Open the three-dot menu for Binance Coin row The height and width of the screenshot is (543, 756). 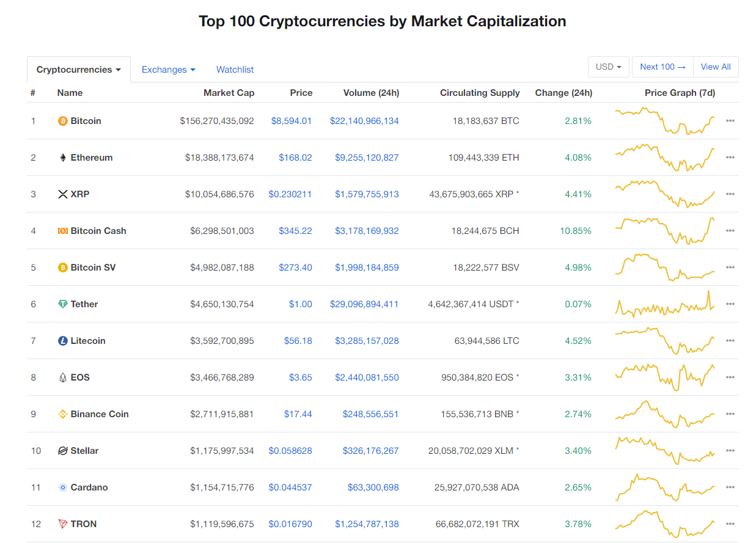click(730, 414)
